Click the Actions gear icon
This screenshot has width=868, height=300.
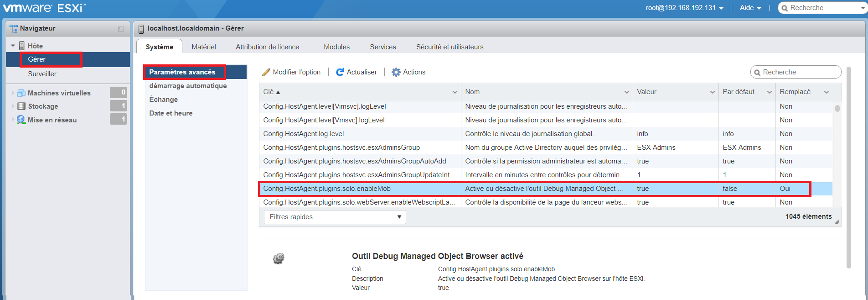(396, 72)
